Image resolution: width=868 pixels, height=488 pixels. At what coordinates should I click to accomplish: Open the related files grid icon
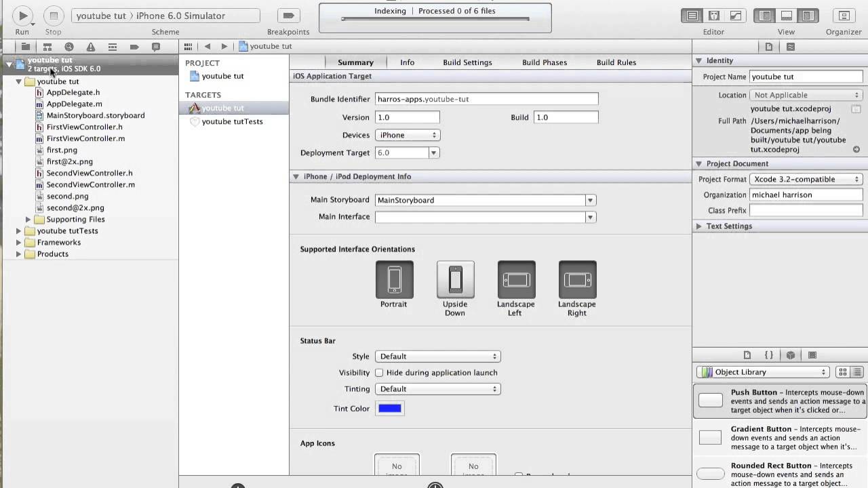pyautogui.click(x=189, y=47)
